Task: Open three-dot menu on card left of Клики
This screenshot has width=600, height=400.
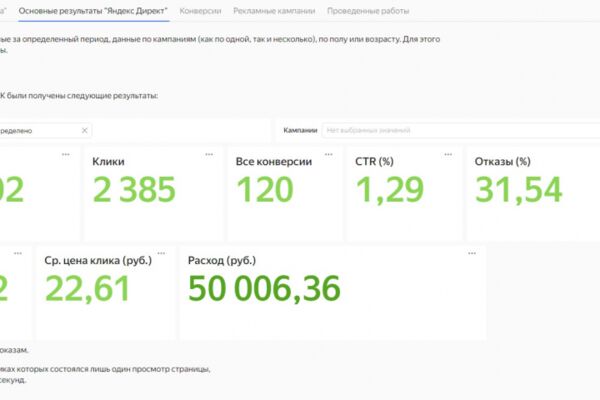Action: coord(65,155)
